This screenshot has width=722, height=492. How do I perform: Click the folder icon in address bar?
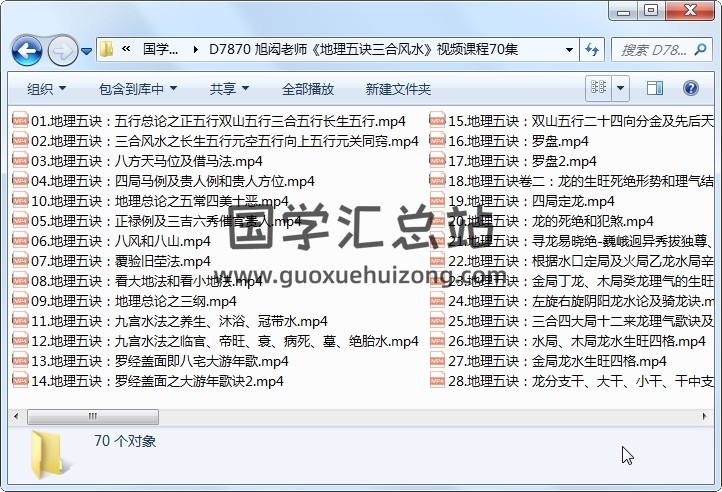click(106, 49)
